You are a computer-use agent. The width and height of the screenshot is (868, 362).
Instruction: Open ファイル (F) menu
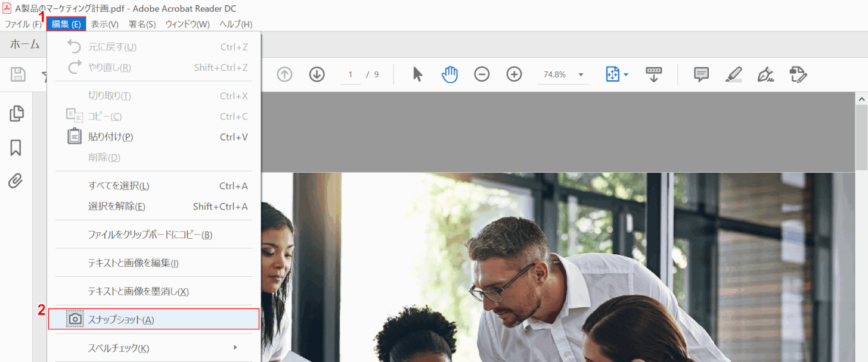coord(23,24)
